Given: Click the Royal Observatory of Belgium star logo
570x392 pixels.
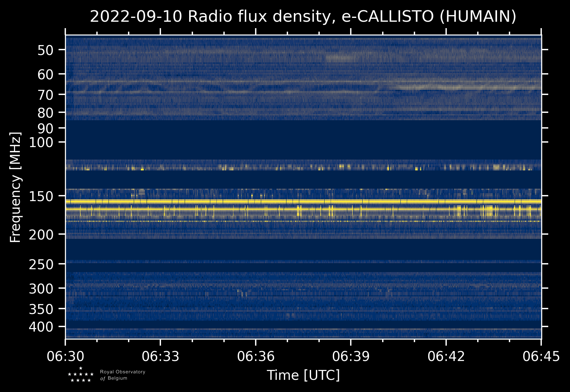Looking at the screenshot, I should (81, 375).
